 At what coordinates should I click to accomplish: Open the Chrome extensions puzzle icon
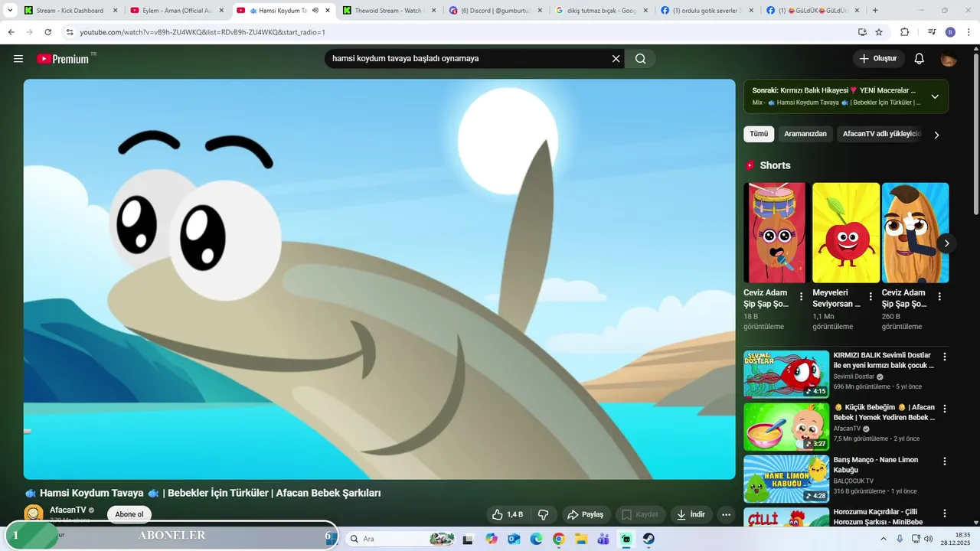click(904, 32)
